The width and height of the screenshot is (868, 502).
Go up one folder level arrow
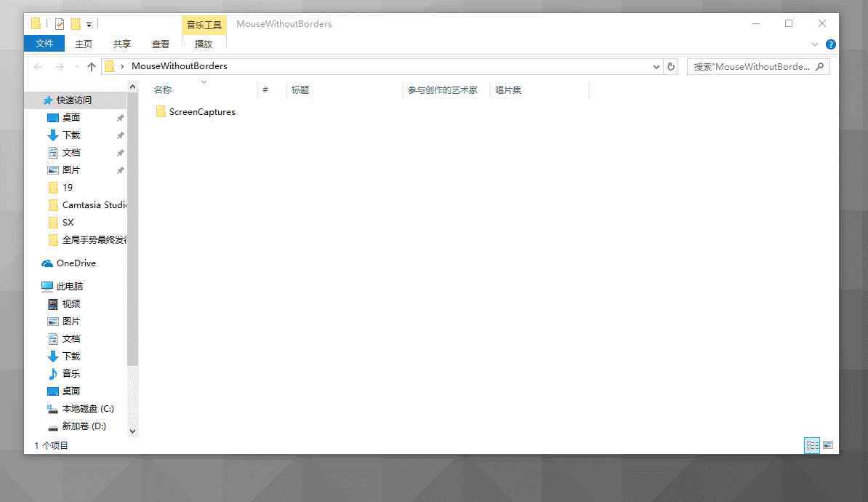pyautogui.click(x=92, y=66)
